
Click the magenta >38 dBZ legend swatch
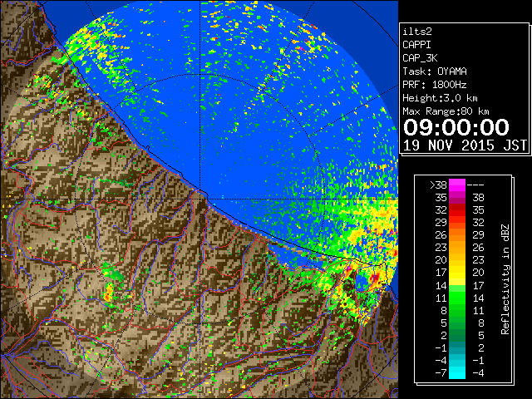457,185
